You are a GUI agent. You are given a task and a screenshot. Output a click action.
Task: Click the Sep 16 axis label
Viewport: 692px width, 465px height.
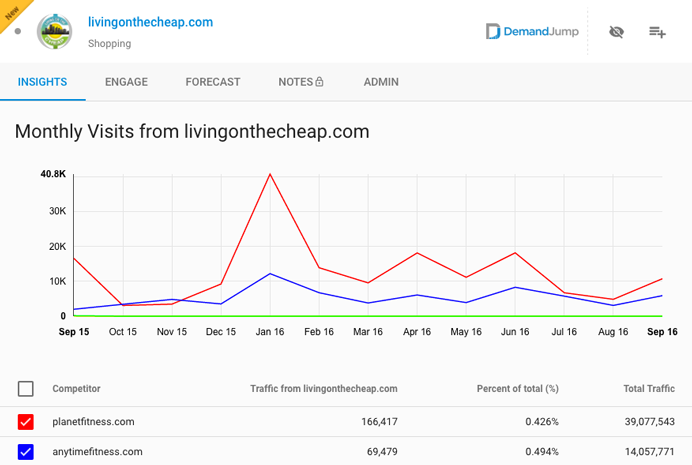[662, 332]
